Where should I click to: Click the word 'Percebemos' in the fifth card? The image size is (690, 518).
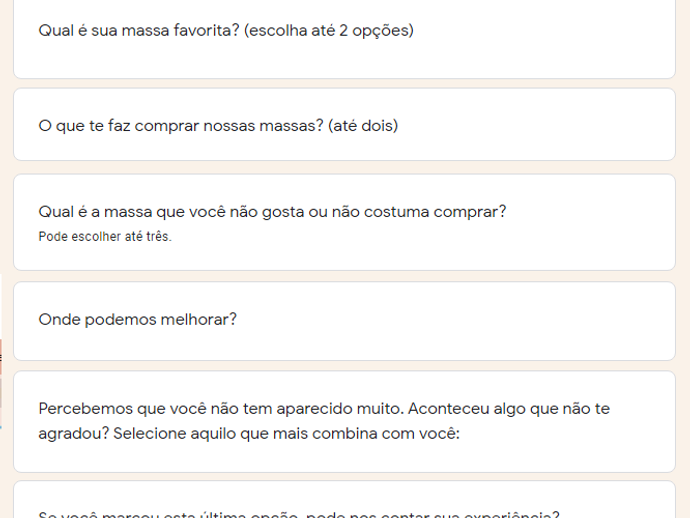[85, 409]
